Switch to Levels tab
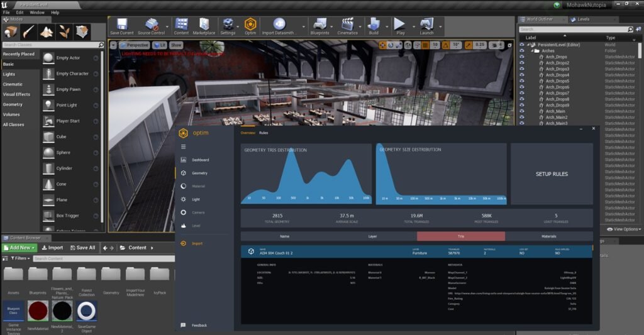Image resolution: width=644 pixels, height=335 pixels. tap(583, 19)
